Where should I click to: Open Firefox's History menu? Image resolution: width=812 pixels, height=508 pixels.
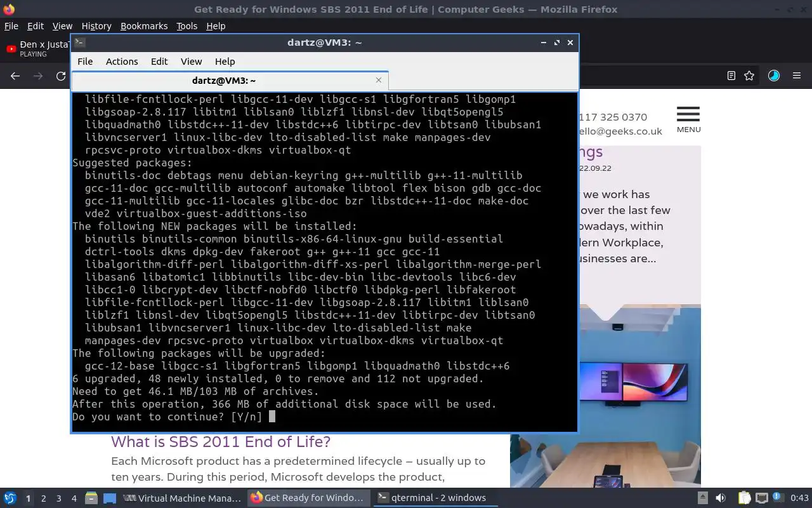point(96,26)
